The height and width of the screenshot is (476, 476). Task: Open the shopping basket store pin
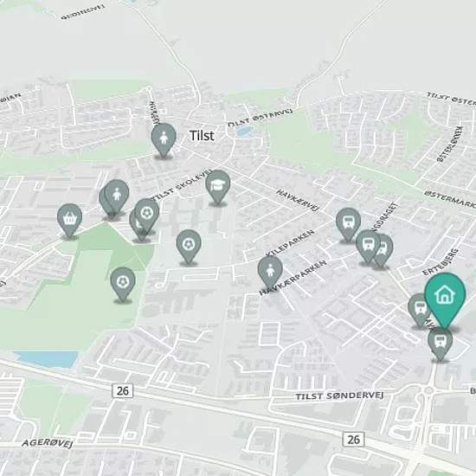click(69, 220)
